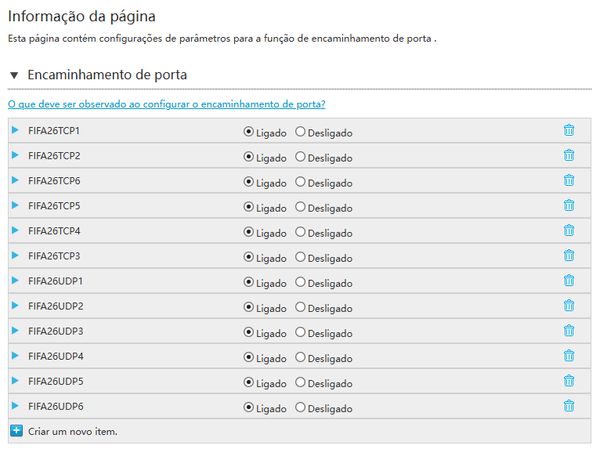Screen dimensions: 600x475
Task: Expand FIFA26UDP4 entry arrow
Action: point(15,356)
